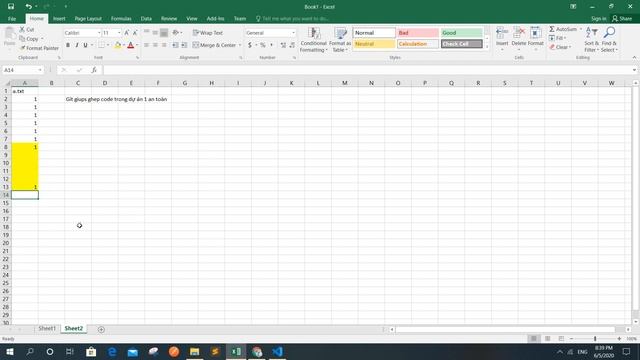Toggle Bold formatting

coord(68,45)
